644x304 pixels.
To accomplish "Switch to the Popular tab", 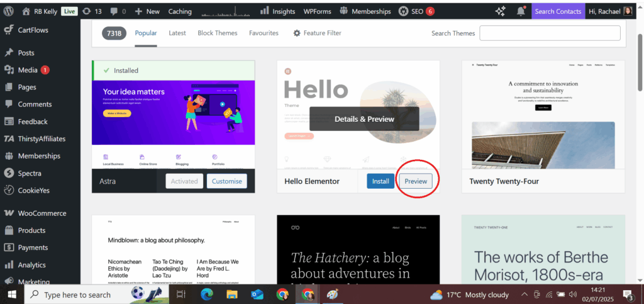I will [x=146, y=33].
